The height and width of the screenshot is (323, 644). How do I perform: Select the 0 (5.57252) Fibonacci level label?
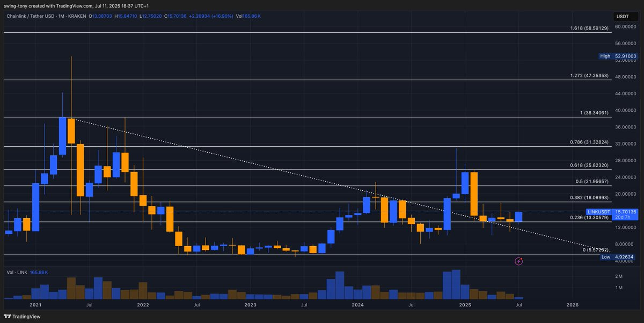(x=596, y=250)
